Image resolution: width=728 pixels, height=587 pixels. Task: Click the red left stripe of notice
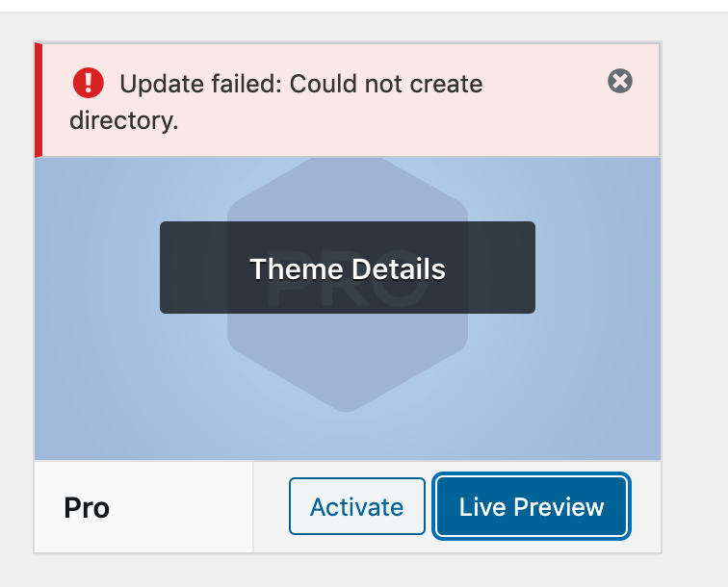coord(39,100)
